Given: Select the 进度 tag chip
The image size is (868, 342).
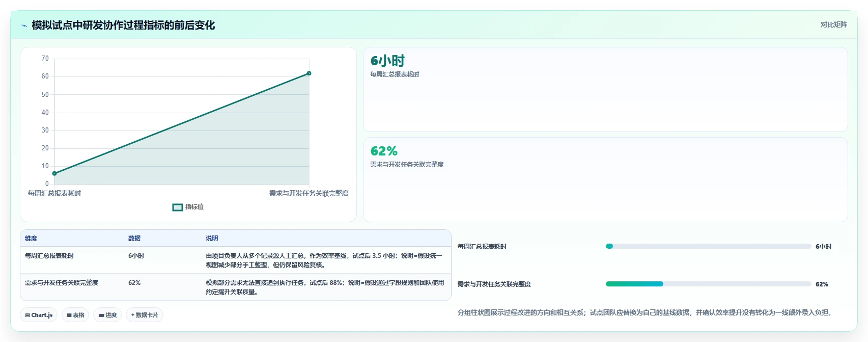Looking at the screenshot, I should pos(107,315).
